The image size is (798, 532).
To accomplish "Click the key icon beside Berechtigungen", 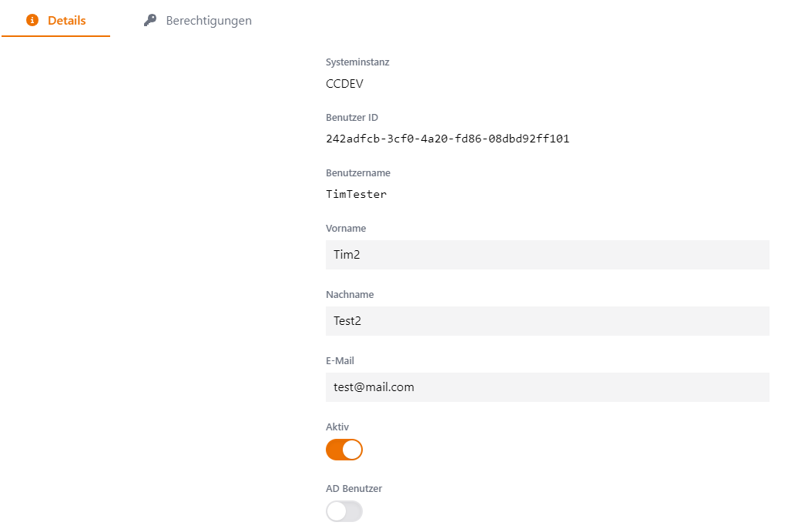I will 150,21.
